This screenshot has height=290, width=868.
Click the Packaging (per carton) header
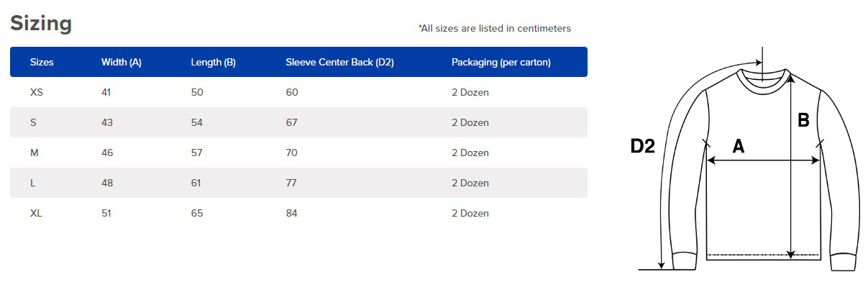(x=501, y=62)
